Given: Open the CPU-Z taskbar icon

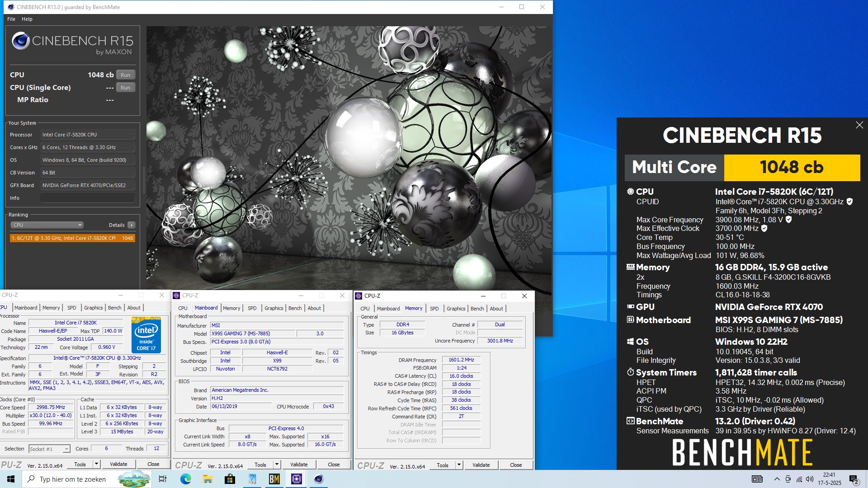Looking at the screenshot, I should pos(297,479).
